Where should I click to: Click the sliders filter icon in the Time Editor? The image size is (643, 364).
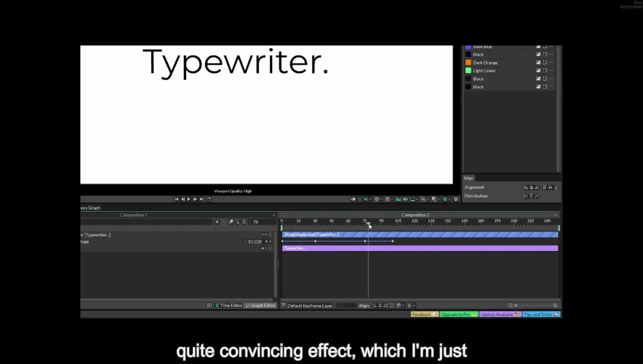click(x=244, y=222)
